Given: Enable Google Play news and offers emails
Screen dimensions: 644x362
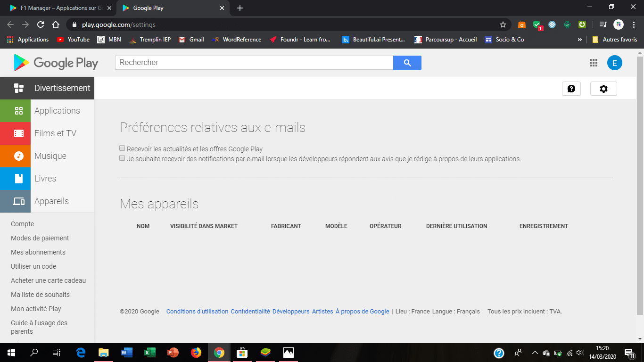Looking at the screenshot, I should click(x=123, y=148).
